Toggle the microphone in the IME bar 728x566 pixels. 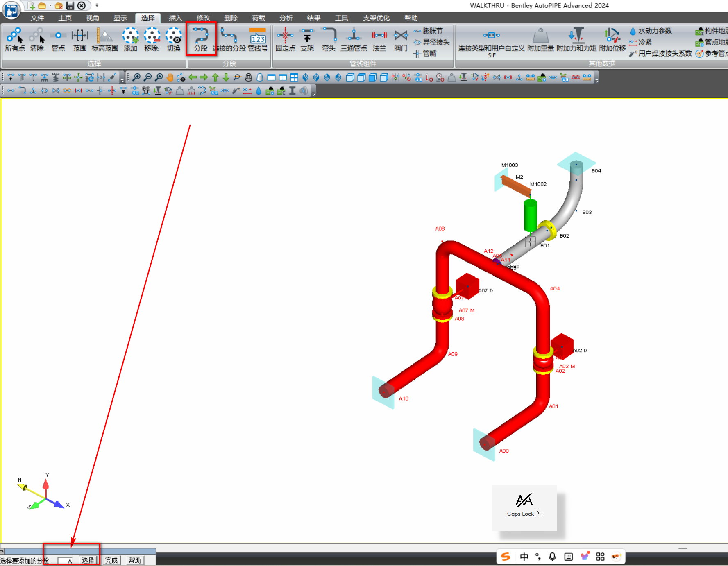pos(552,557)
